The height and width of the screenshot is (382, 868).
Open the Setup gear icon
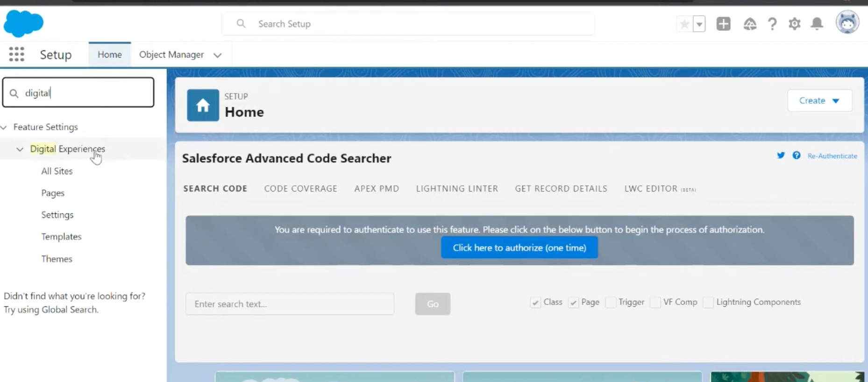[794, 24]
